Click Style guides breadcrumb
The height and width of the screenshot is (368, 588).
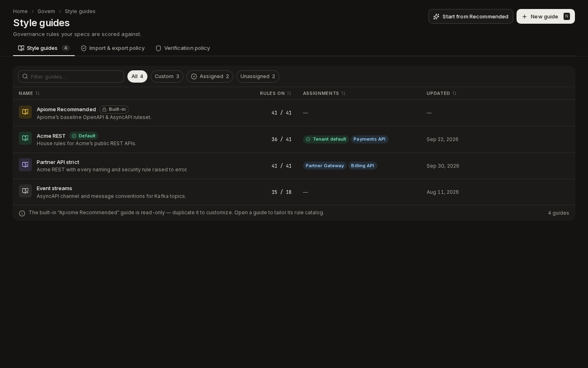coord(80,11)
